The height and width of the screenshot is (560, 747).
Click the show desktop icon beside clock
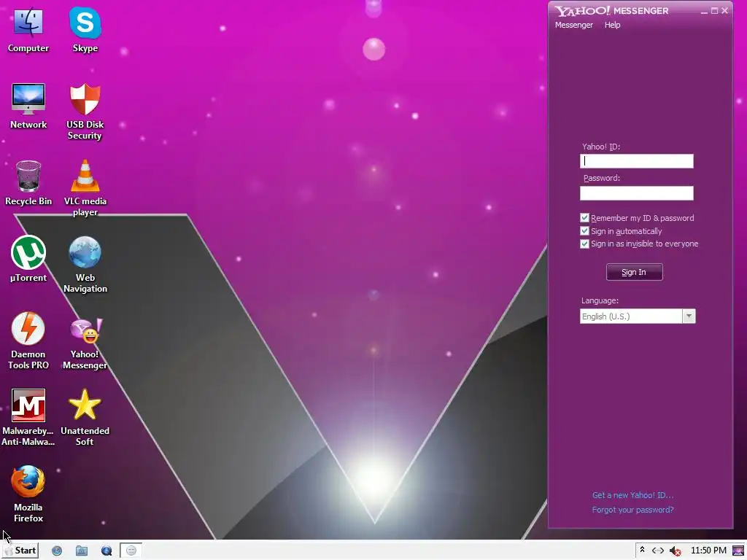click(x=738, y=551)
